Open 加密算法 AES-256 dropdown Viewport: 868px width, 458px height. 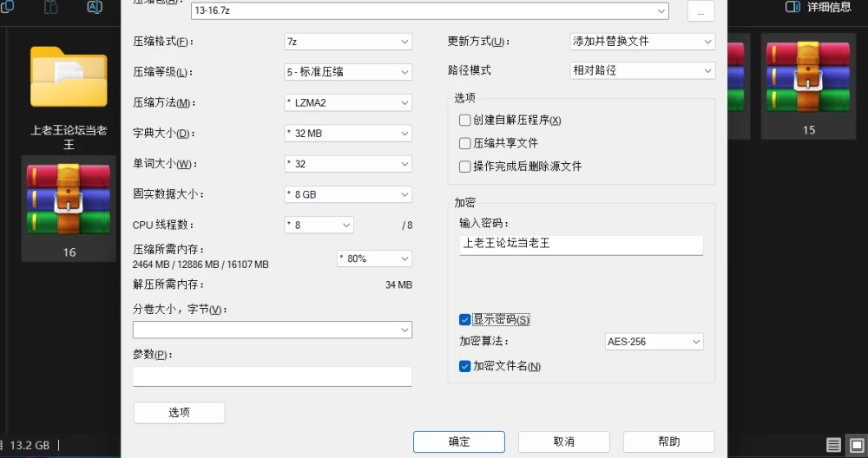[x=654, y=342]
